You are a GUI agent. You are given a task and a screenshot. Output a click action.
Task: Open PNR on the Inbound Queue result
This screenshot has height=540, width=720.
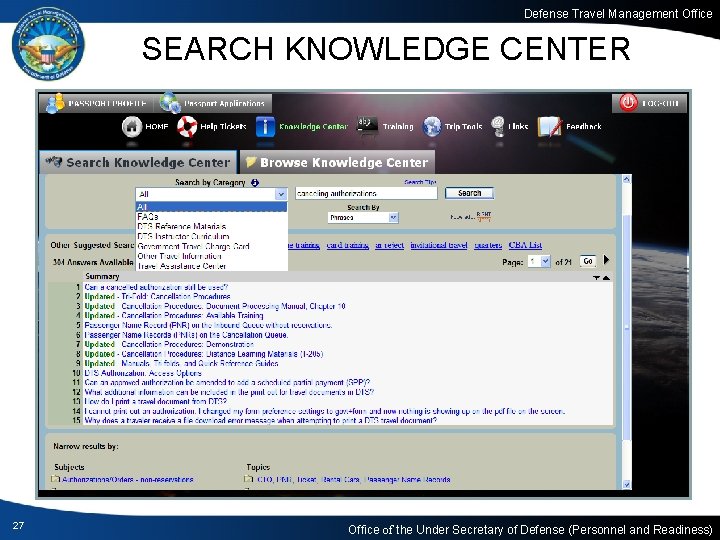[208, 325]
